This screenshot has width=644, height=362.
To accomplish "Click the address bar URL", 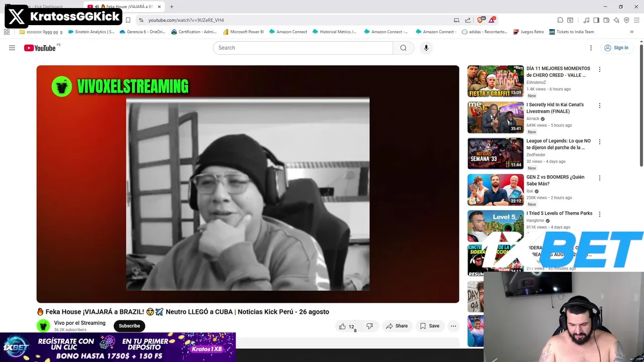I will (x=186, y=20).
